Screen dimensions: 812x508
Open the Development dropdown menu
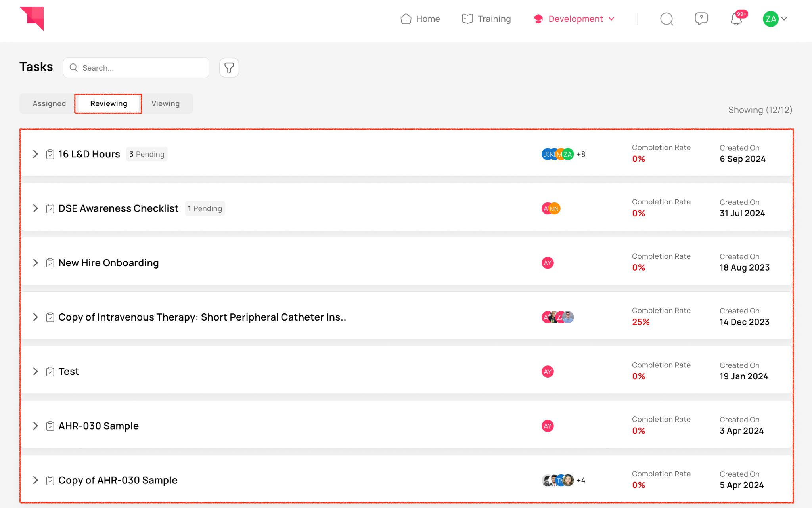575,19
